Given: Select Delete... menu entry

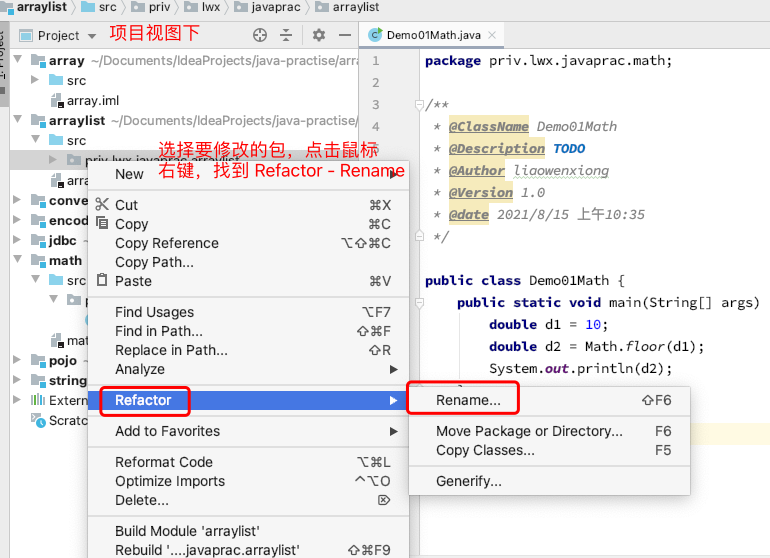Looking at the screenshot, I should (248, 501).
